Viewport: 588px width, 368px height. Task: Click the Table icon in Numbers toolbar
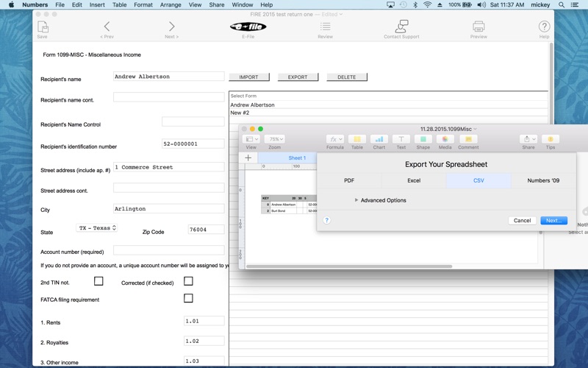click(357, 139)
